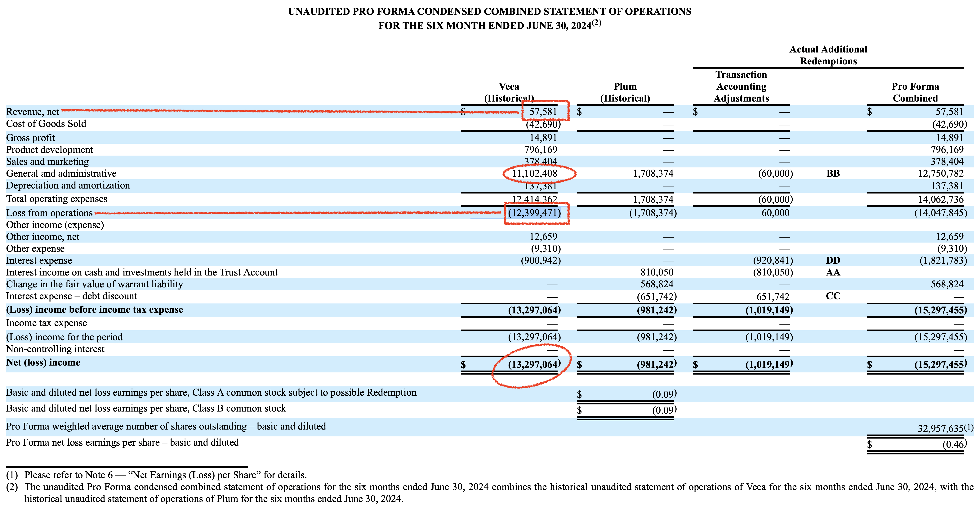
Task: Click Transaction Accounting Adjustments header
Action: coord(741,86)
